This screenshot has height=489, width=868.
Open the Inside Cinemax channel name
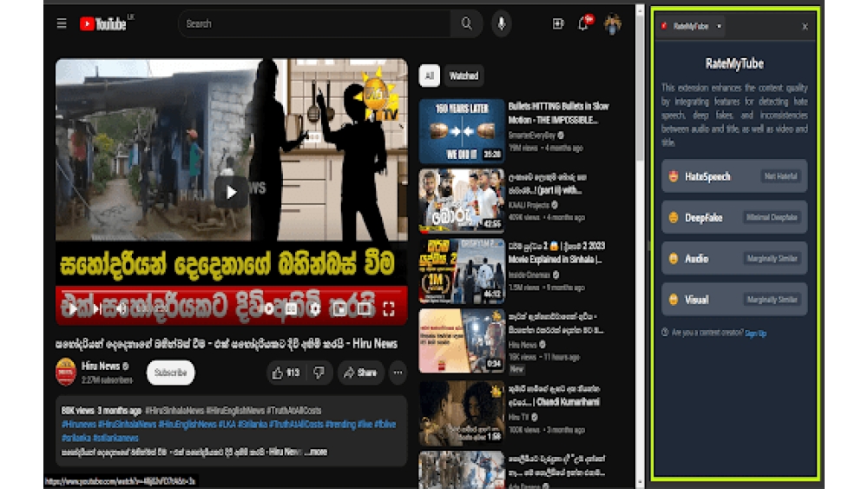tap(529, 274)
